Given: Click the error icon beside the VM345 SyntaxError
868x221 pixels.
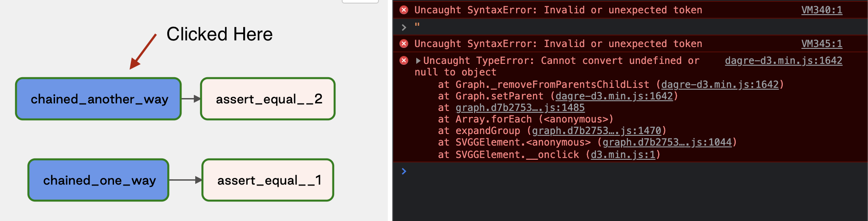Looking at the screenshot, I should [x=404, y=43].
